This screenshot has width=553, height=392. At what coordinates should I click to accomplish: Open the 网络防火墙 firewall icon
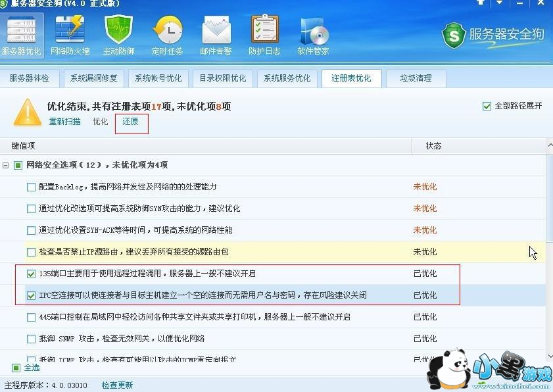70,35
